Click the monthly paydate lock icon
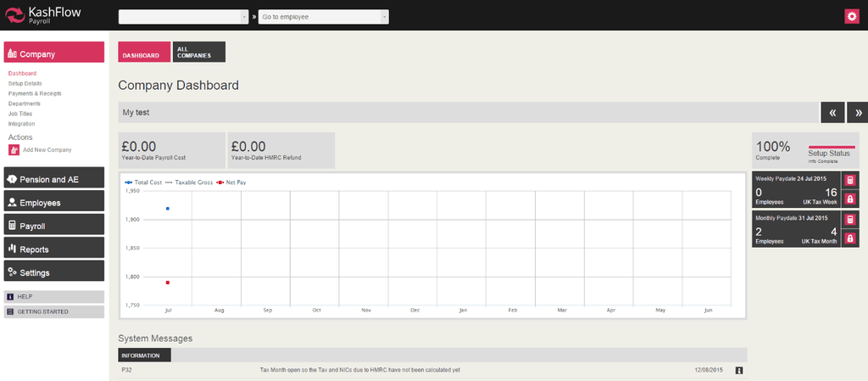This screenshot has height=381, width=868. (x=849, y=238)
